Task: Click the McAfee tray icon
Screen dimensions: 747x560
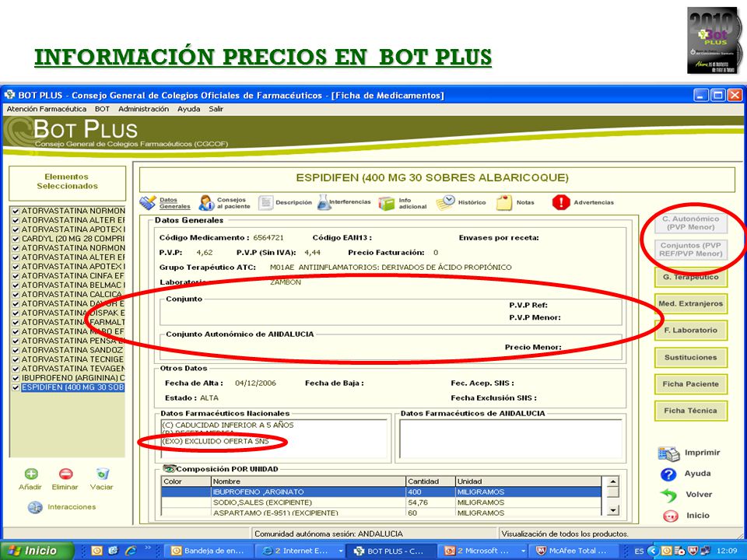Action: point(693,551)
